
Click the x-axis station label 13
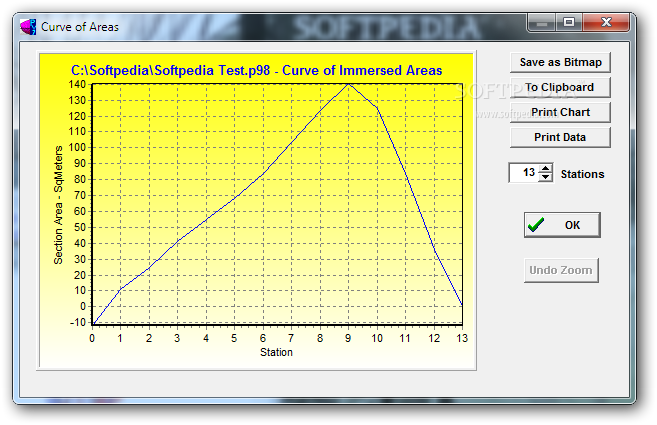point(462,338)
